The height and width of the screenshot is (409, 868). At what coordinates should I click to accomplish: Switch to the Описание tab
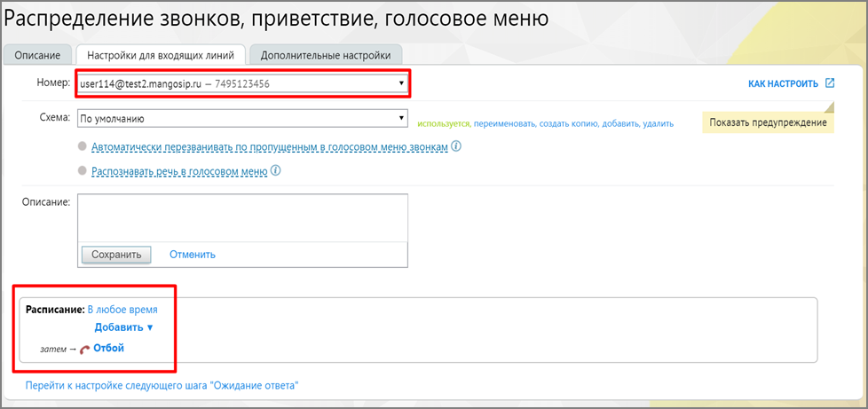pyautogui.click(x=37, y=55)
